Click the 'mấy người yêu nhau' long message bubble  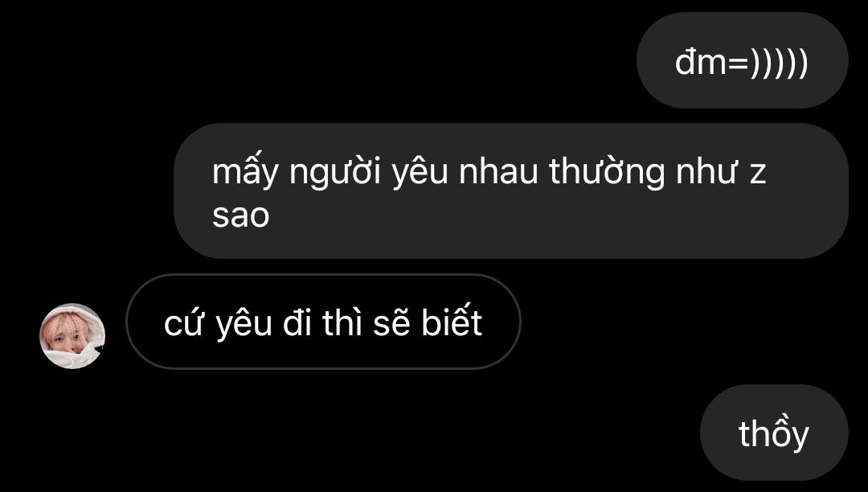click(x=511, y=191)
